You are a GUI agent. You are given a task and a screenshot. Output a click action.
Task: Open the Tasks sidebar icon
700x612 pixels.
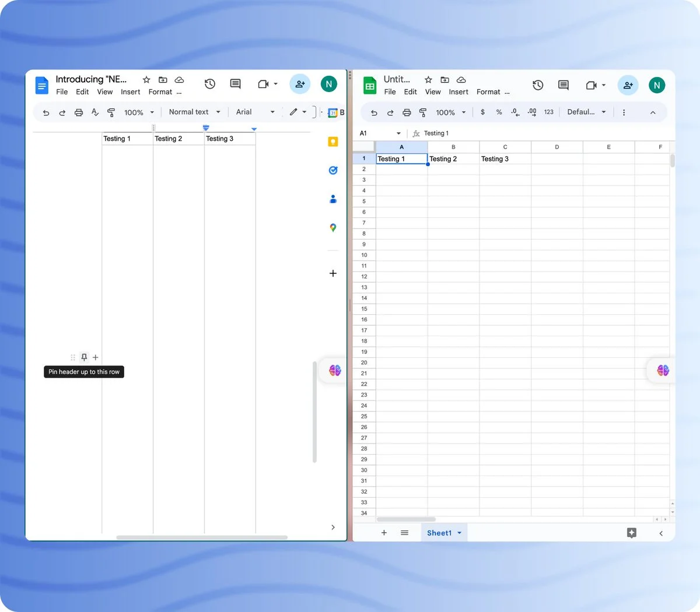tap(333, 170)
